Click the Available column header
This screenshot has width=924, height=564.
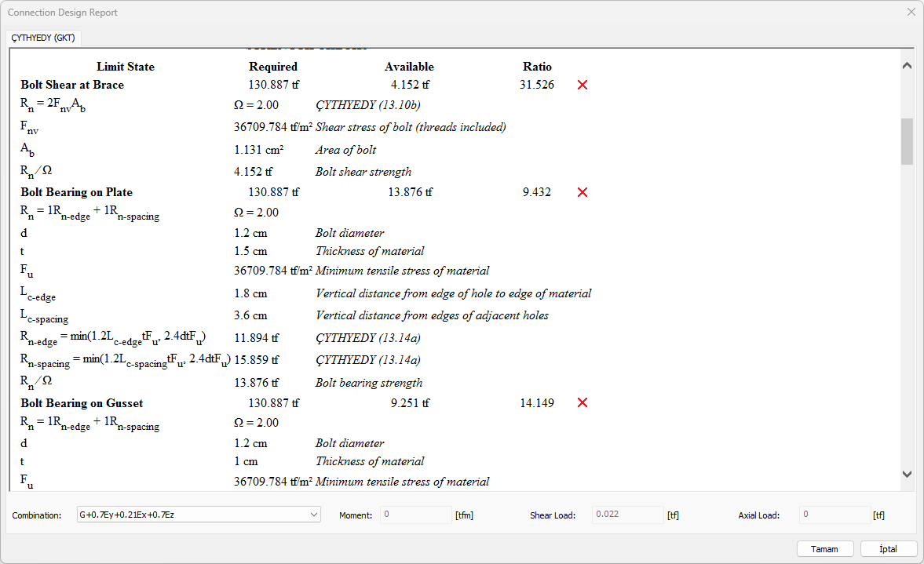409,67
